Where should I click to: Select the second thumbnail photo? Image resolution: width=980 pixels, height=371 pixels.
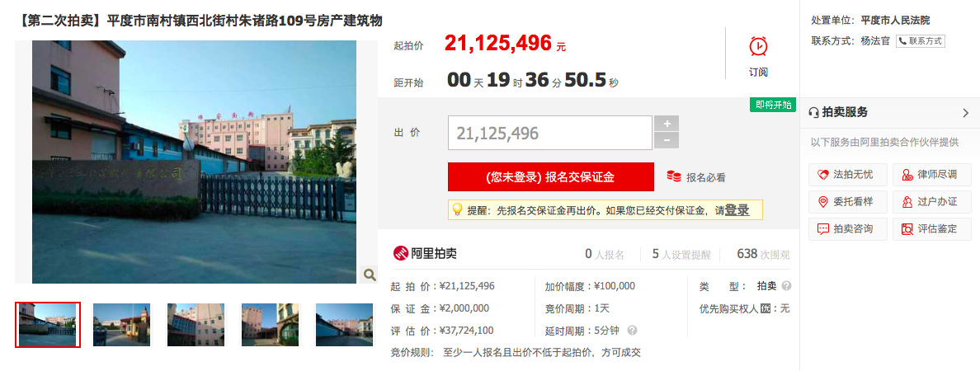(x=121, y=325)
